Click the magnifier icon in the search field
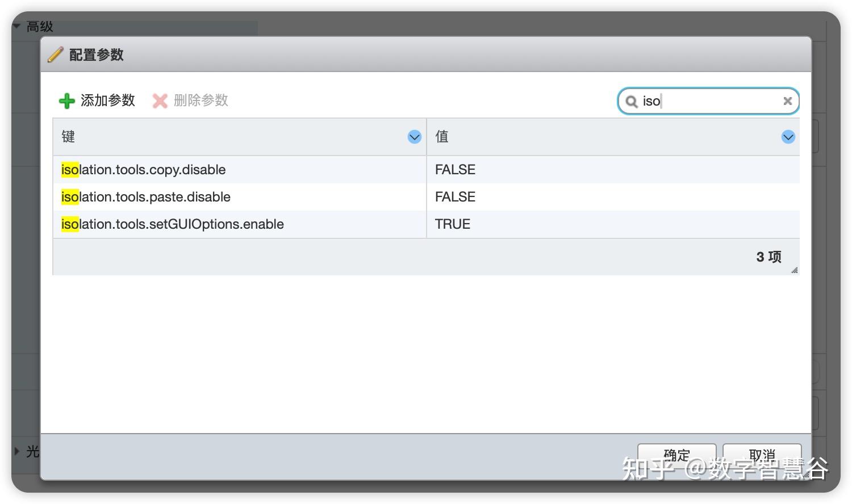 (x=632, y=101)
